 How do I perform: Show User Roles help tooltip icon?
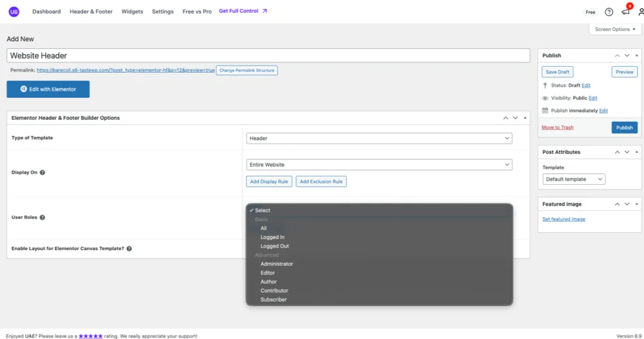43,217
